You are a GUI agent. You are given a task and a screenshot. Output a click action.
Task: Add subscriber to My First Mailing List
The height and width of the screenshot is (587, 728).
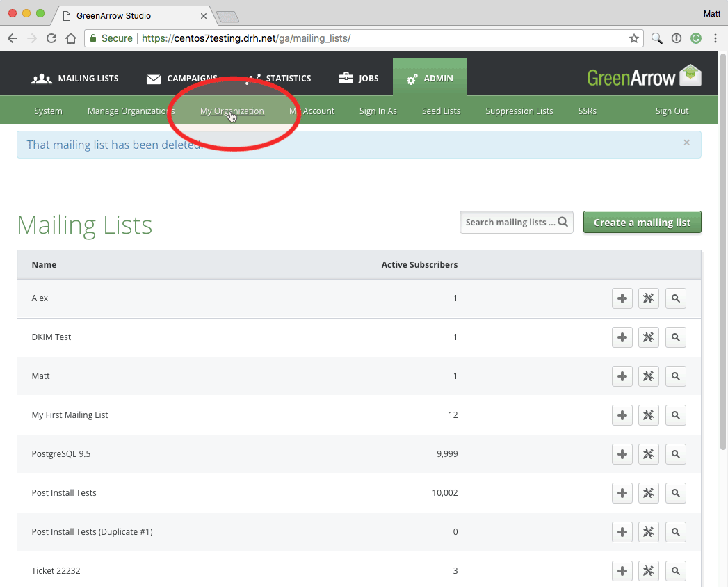[x=622, y=415]
